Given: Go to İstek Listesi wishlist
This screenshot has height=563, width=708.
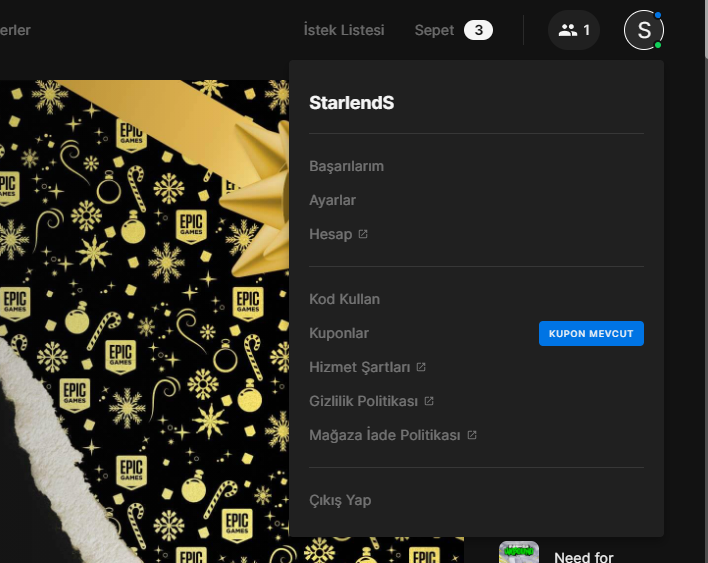Looking at the screenshot, I should pyautogui.click(x=344, y=30).
